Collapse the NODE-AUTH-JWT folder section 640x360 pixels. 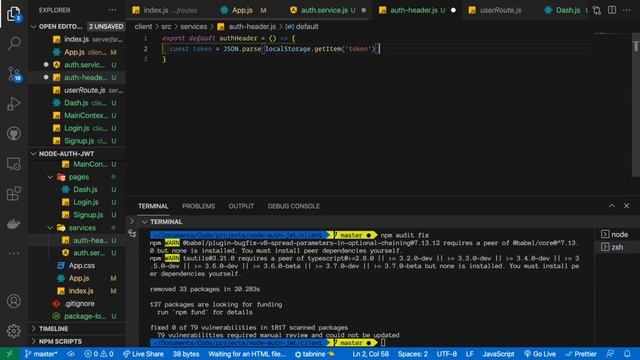(78, 153)
